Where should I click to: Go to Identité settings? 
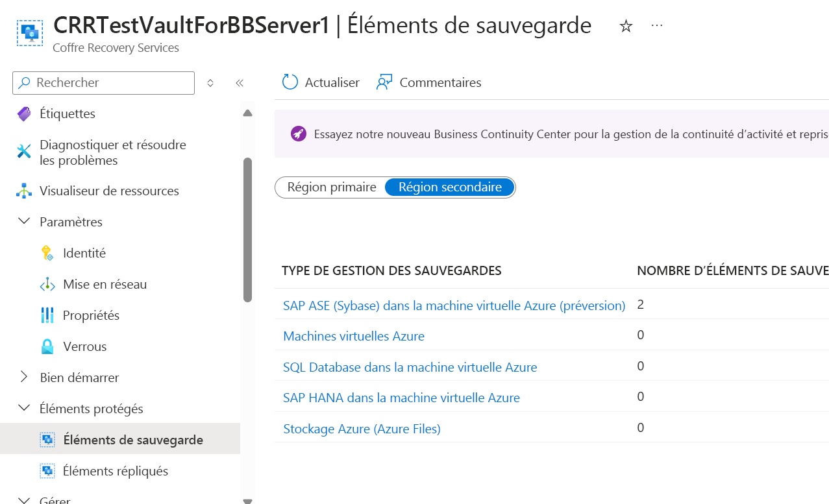(x=84, y=253)
